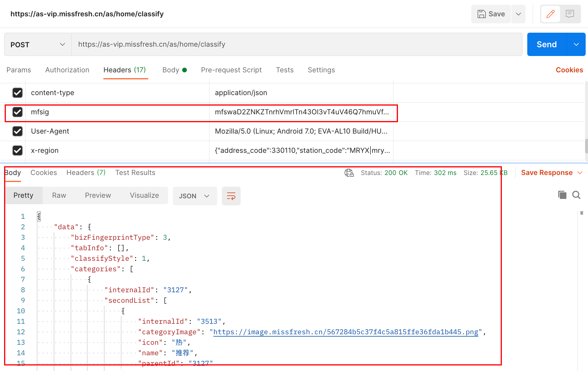Click the Save floppy disk button
588x371 pixels.
coord(491,14)
